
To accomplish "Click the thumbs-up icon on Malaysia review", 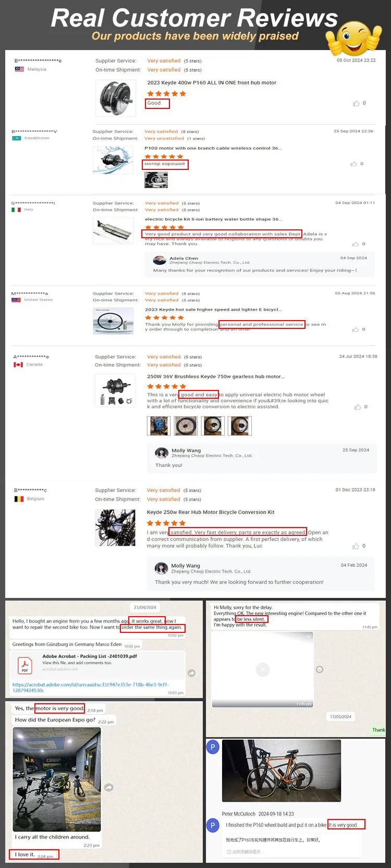I will pyautogui.click(x=356, y=103).
